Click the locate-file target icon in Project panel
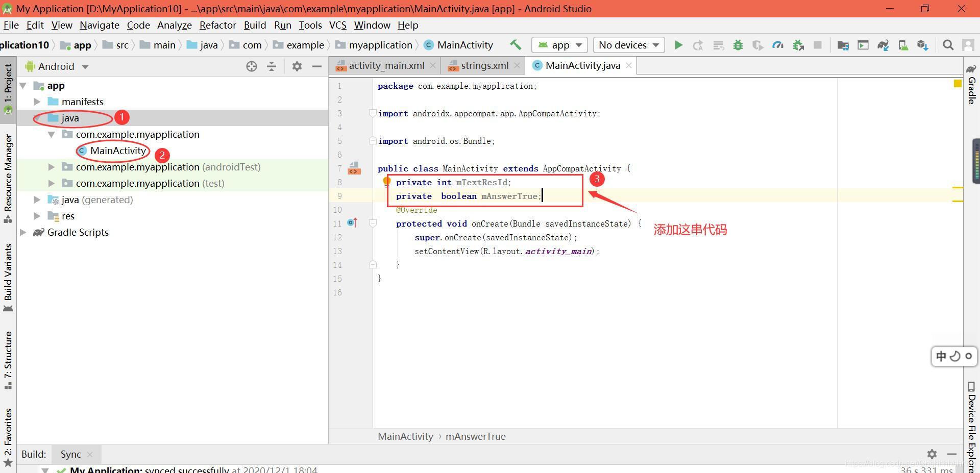Screen dimensions: 980x473 pos(251,66)
